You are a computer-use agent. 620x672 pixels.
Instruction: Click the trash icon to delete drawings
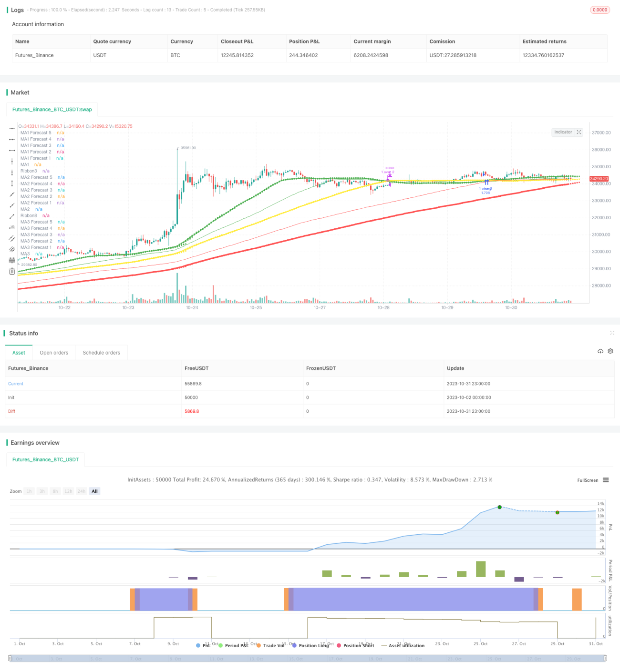pos(12,271)
